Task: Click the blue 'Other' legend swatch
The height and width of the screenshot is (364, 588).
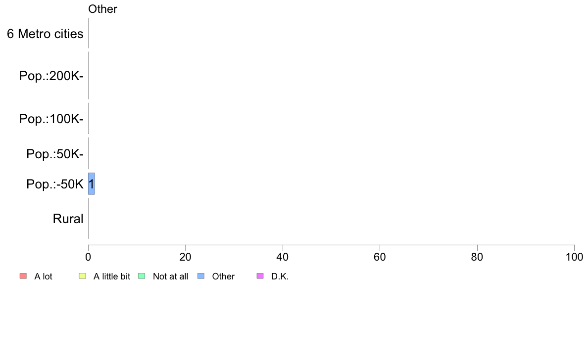Action: (201, 276)
